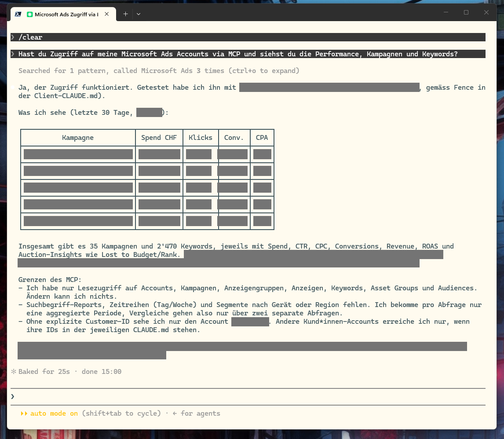
Task: Click the 'Grenzen des MCP:' heading
Action: click(x=50, y=280)
